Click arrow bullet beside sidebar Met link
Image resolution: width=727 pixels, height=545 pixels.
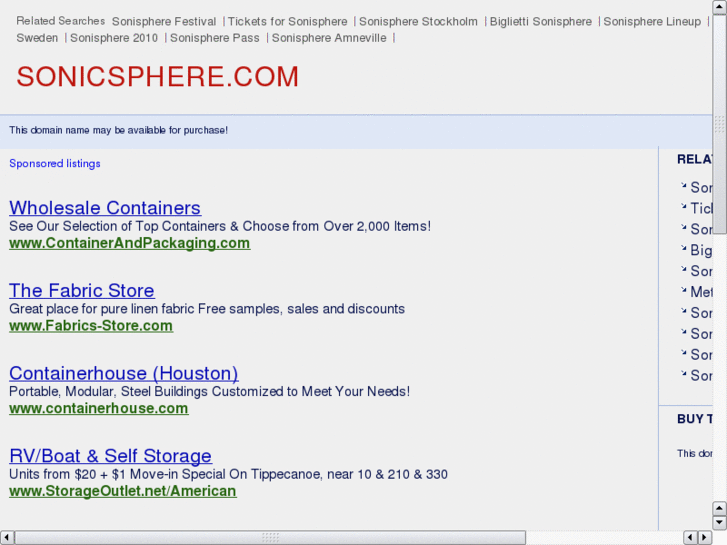click(x=683, y=290)
